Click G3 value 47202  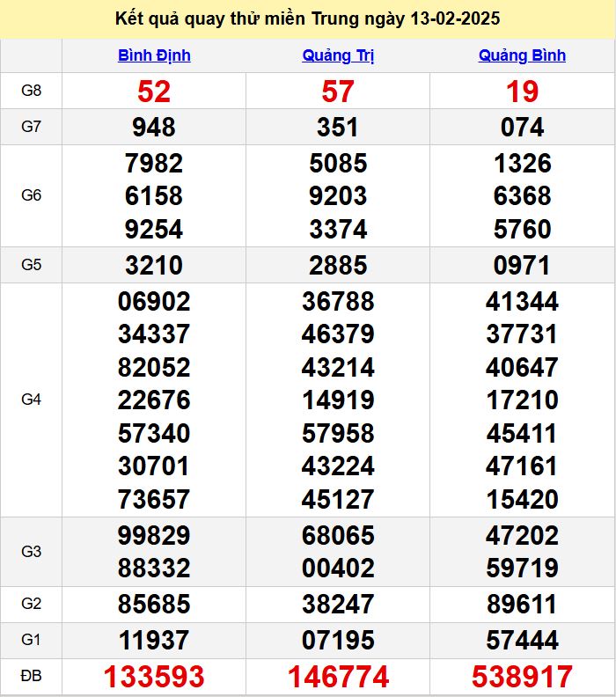(x=522, y=535)
